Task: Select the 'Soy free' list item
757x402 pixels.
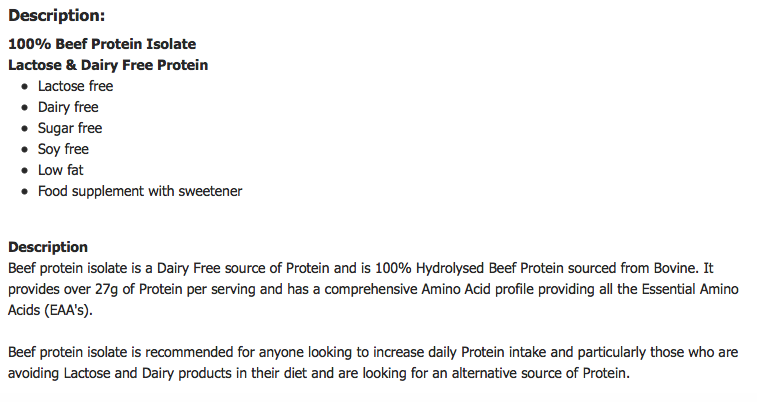Action: [63, 149]
